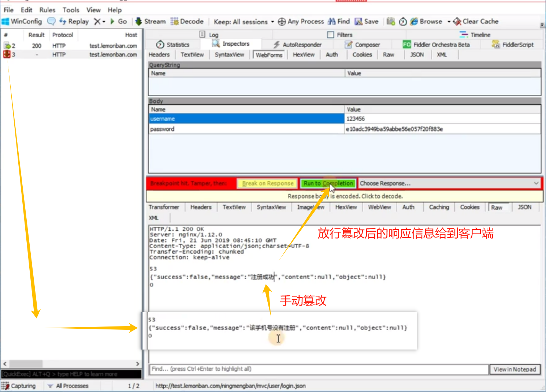Select request JSON tab
Screen dimensions: 546x392
pyautogui.click(x=417, y=55)
